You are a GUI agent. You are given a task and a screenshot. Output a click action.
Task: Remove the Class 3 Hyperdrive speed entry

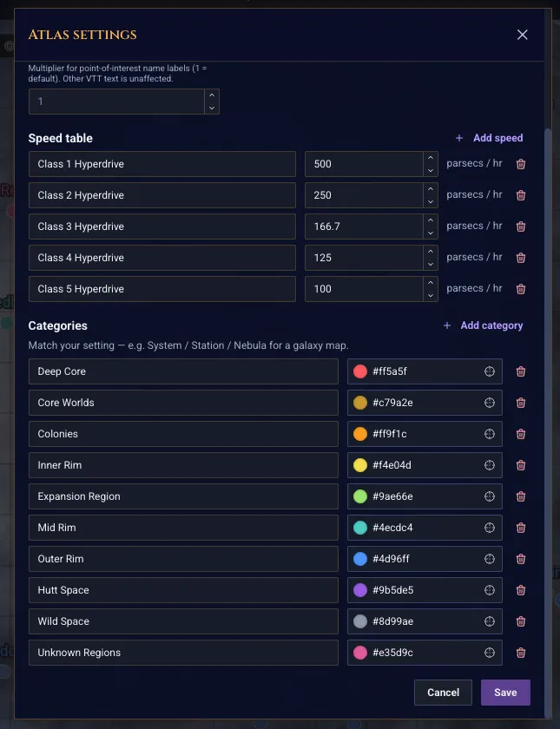521,227
